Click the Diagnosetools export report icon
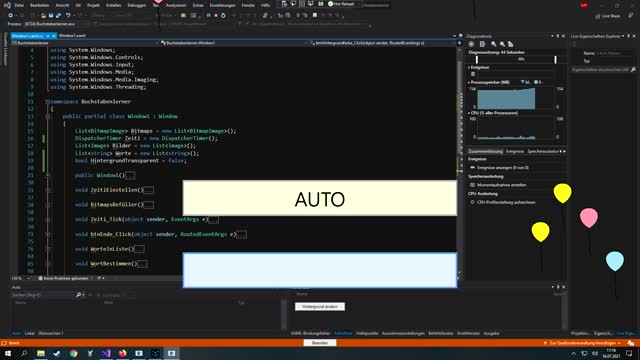The image size is (640, 360). click(482, 44)
